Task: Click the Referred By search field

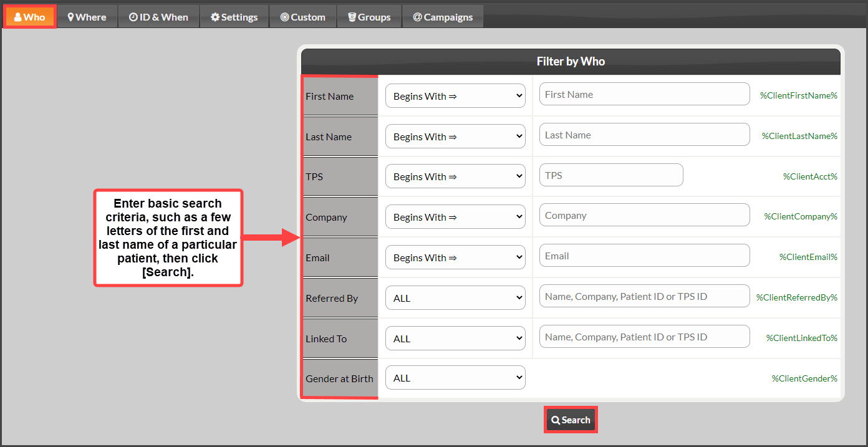Action: [644, 296]
